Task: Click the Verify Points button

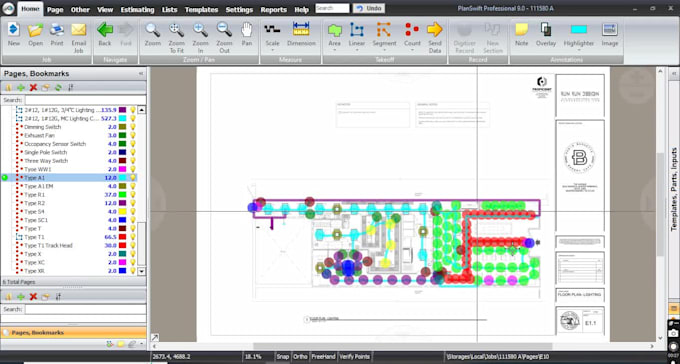Action: click(x=354, y=357)
